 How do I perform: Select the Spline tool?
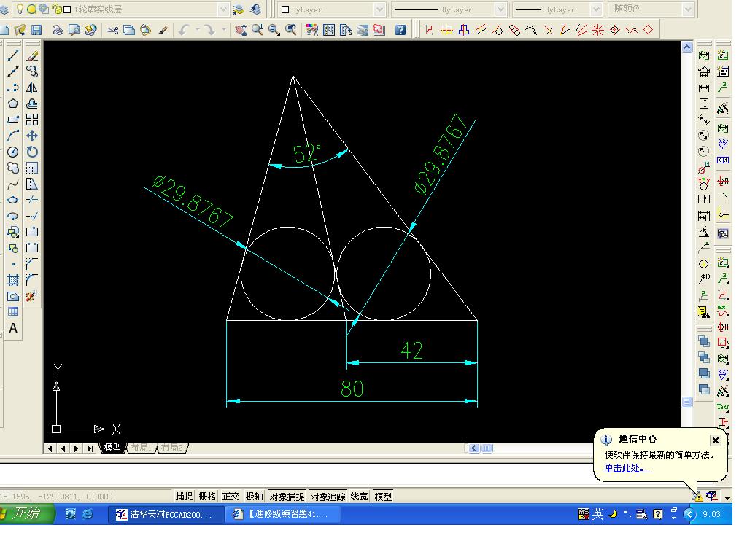(13, 184)
